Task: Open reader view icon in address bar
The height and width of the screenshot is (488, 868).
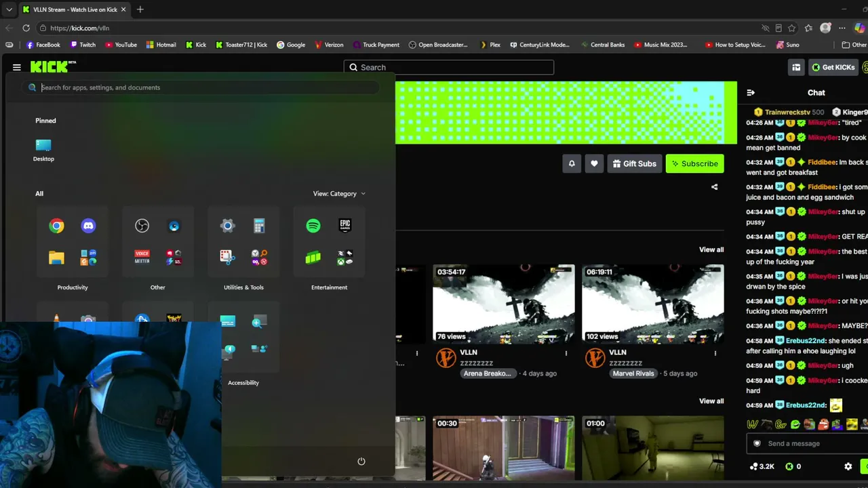Action: (x=778, y=28)
